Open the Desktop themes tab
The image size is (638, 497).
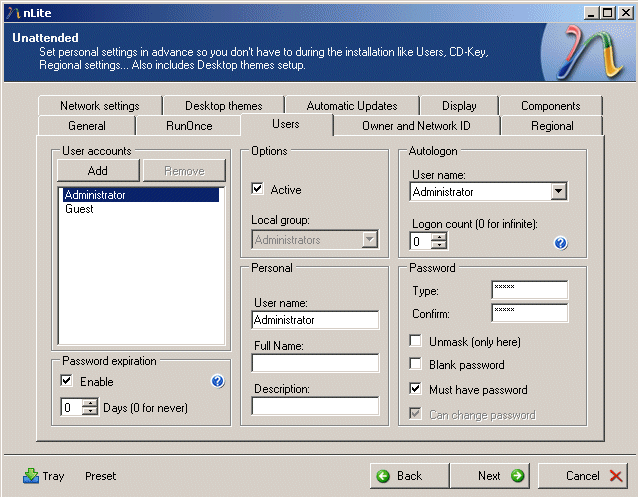pos(224,106)
